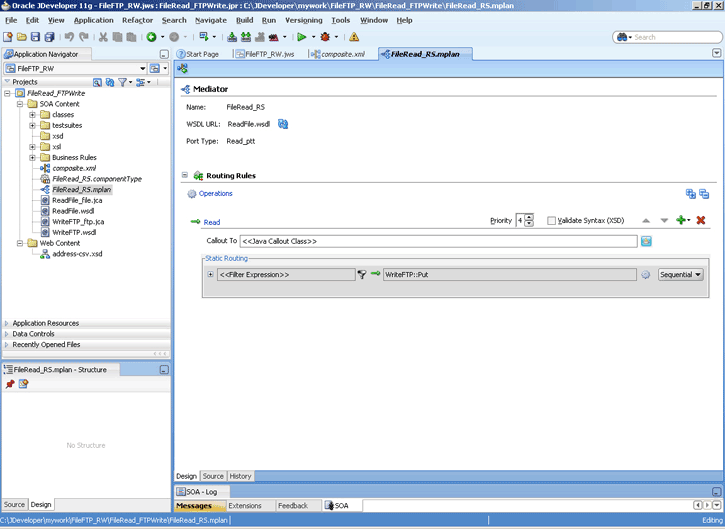Open the Extensions log tab
The image size is (725, 529).
tap(245, 506)
